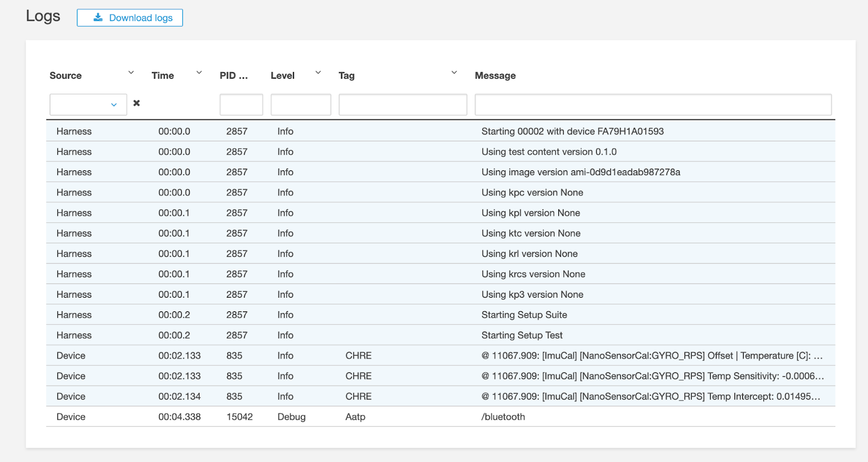868x462 pixels.
Task: Click the CHRE tag in the Temp Sensitivity row
Action: coord(359,376)
